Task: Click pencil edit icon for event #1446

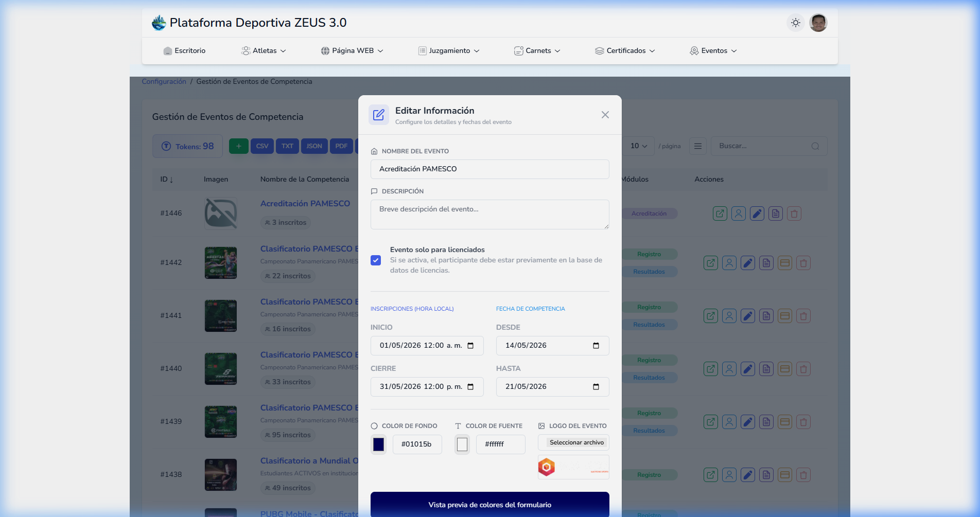Action: [x=757, y=213]
